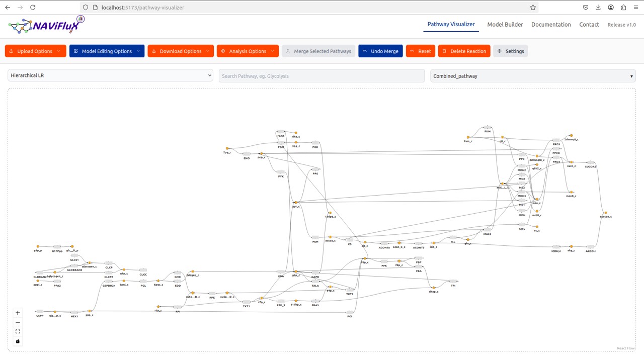
Task: Go to the Documentation page
Action: 551,25
